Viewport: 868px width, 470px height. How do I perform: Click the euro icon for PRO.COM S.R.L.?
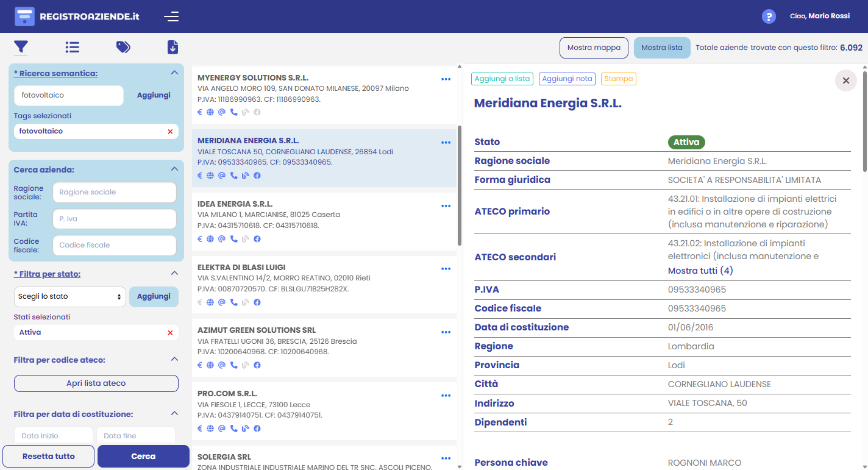pos(199,429)
